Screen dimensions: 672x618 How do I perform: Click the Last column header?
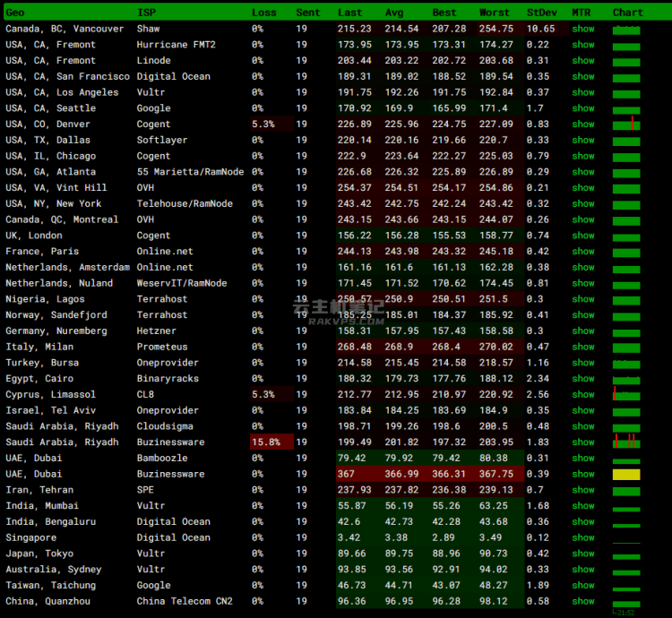[x=349, y=13]
